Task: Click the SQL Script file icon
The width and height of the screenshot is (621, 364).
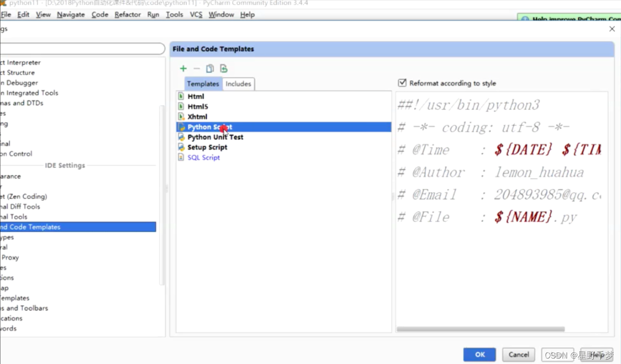Action: 181,157
